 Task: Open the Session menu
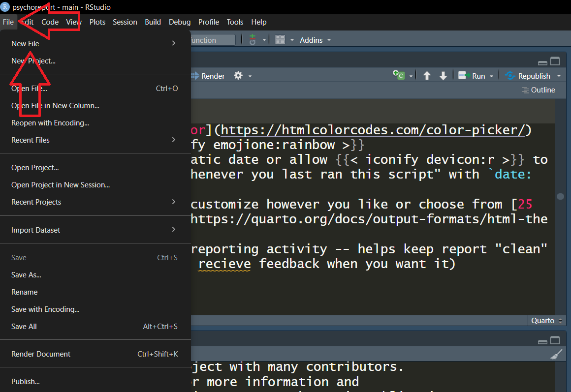[125, 22]
